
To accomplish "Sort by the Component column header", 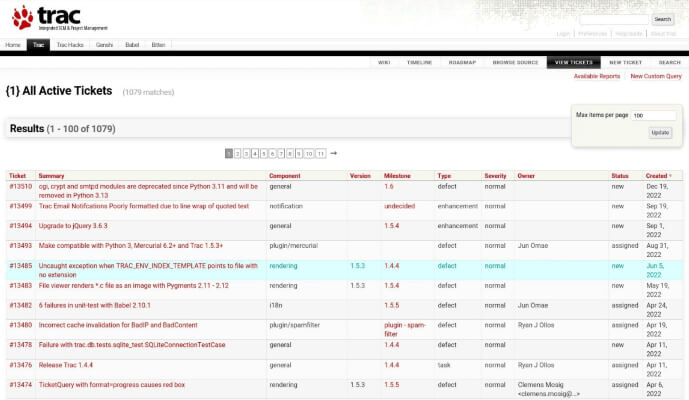I will tap(285, 176).
